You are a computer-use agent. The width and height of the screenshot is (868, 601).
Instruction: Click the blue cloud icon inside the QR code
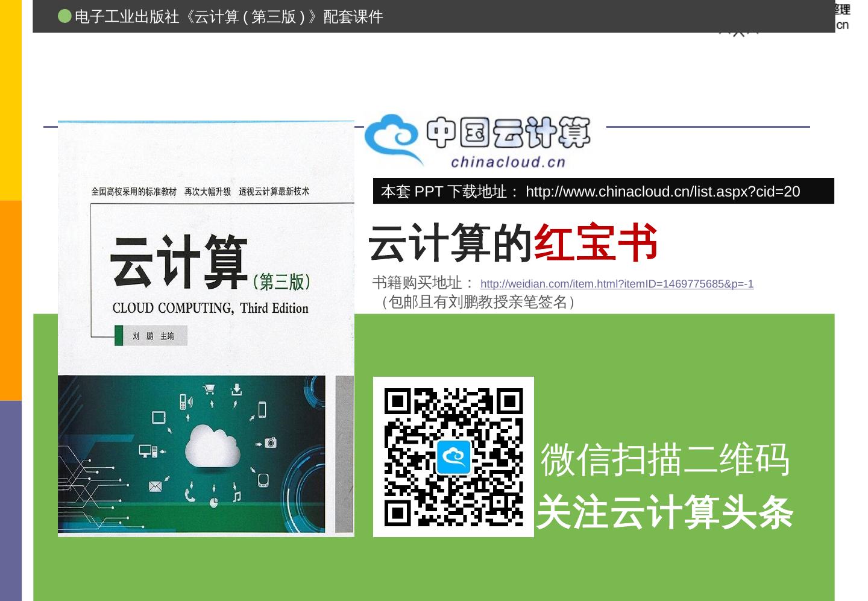click(453, 457)
